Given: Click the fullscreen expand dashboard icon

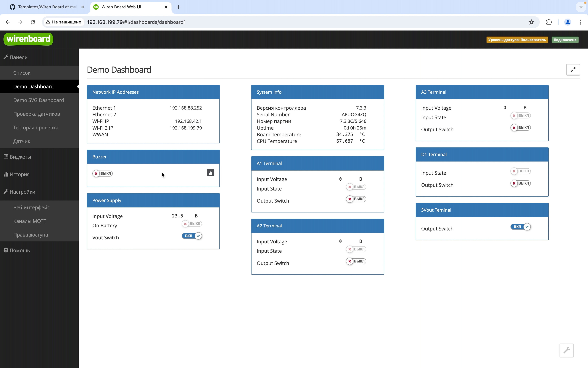Looking at the screenshot, I should click(x=573, y=70).
